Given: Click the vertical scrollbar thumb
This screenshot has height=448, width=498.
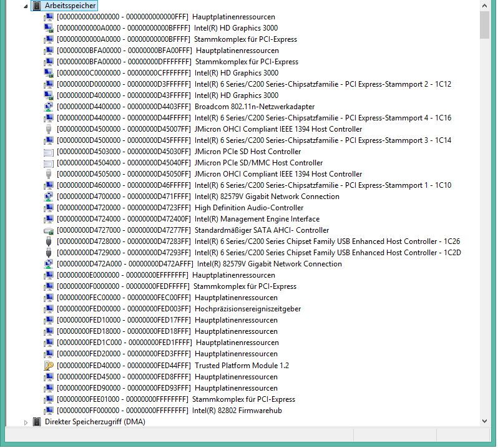Looking at the screenshot, I should click(484, 25).
